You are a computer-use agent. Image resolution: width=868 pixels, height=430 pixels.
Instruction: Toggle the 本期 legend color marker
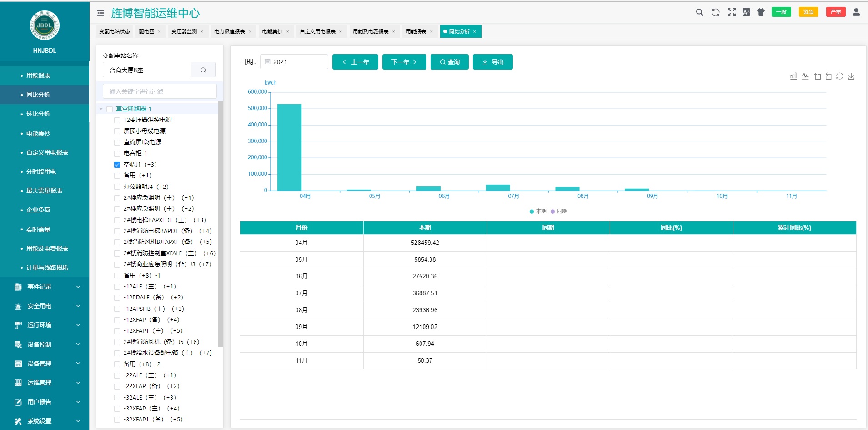pyautogui.click(x=532, y=212)
